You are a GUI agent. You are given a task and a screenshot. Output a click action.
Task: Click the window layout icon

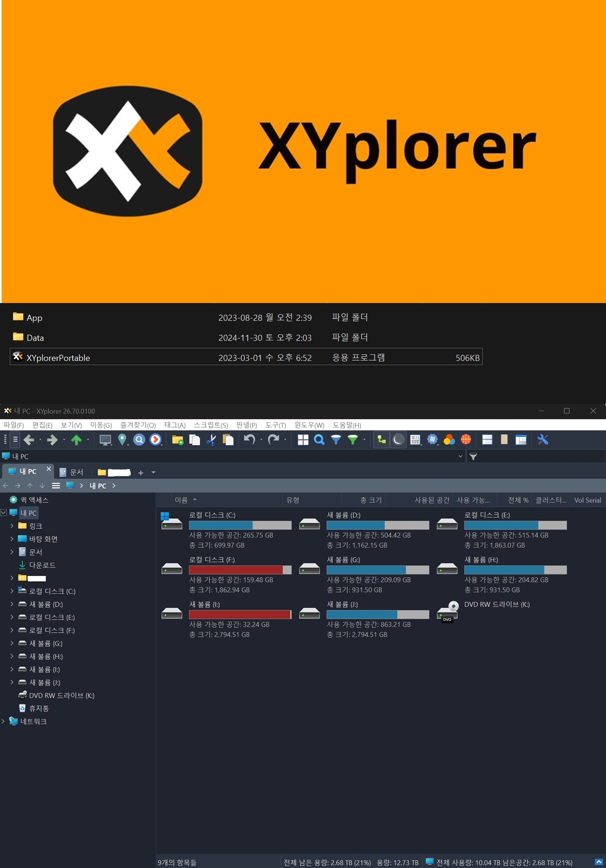pyautogui.click(x=521, y=439)
